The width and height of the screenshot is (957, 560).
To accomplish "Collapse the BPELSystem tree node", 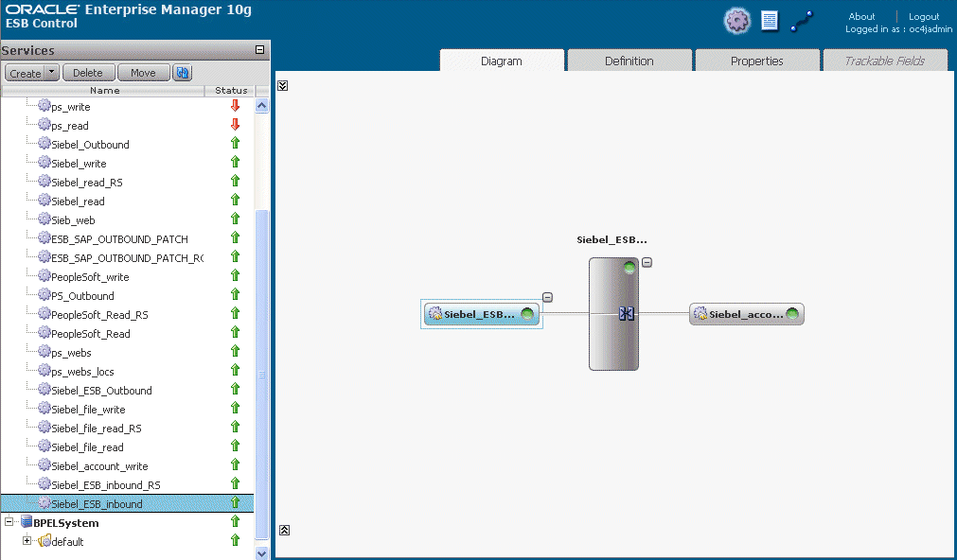I will point(9,521).
